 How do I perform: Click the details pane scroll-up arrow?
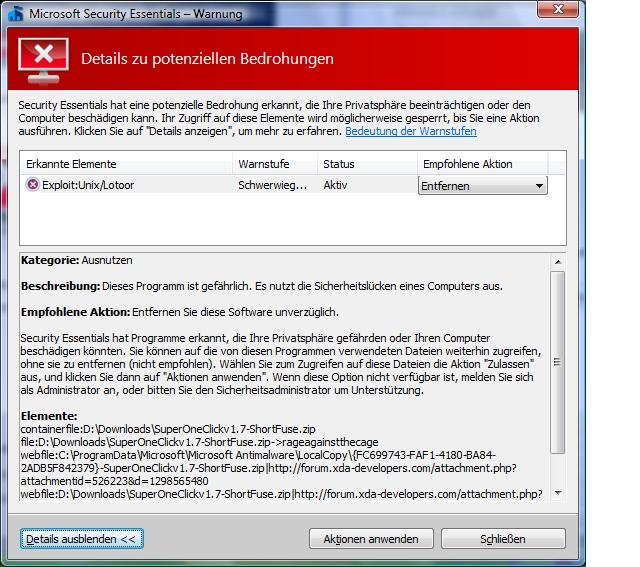[558, 261]
